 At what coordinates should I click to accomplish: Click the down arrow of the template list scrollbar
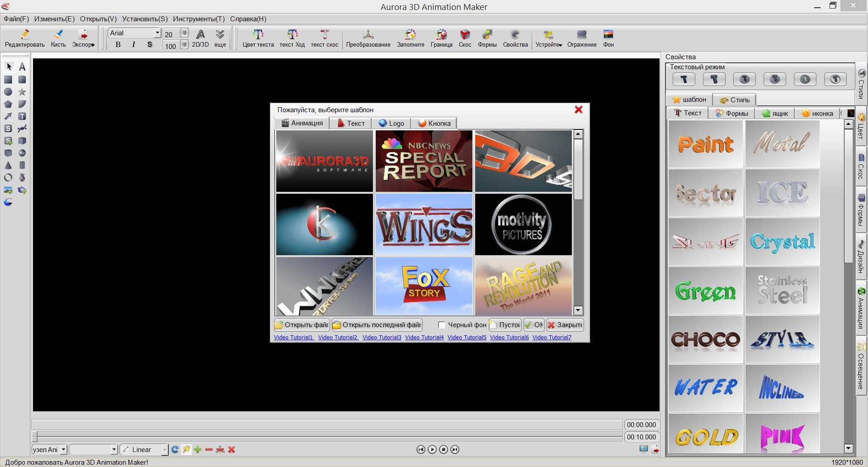578,310
